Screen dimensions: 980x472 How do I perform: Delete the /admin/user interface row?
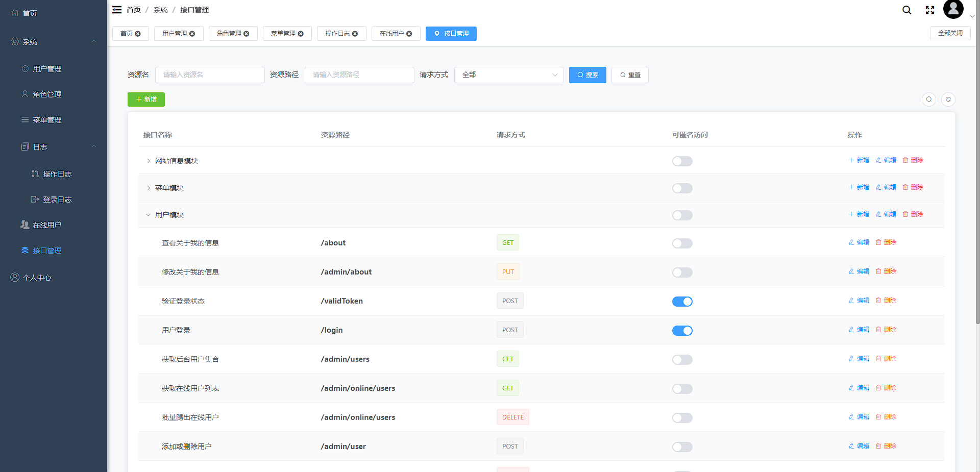coord(886,446)
